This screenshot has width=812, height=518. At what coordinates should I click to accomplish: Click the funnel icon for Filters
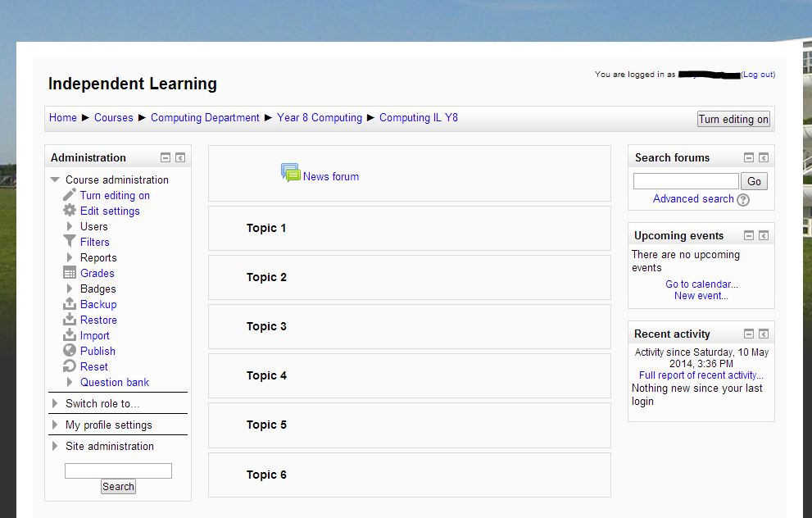pos(70,242)
